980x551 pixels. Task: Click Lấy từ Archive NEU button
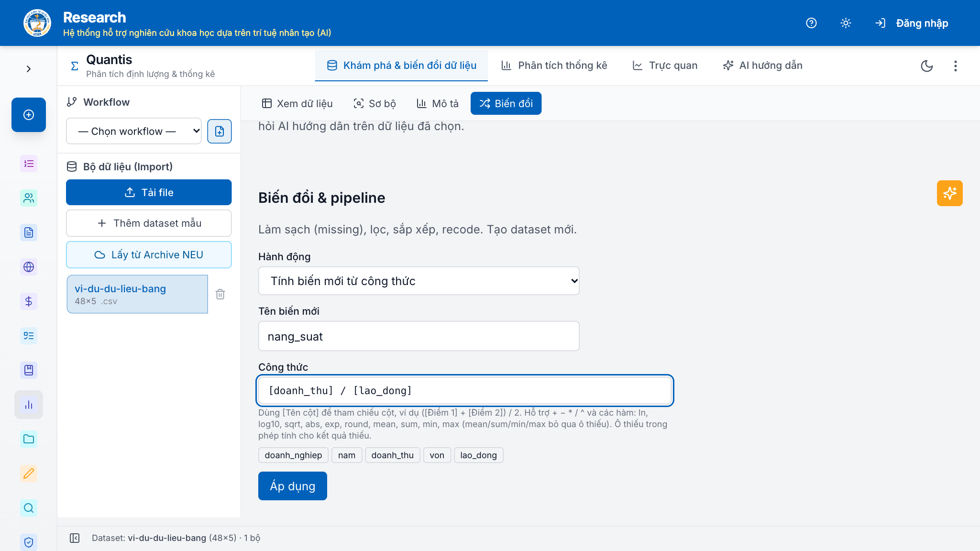tap(149, 254)
